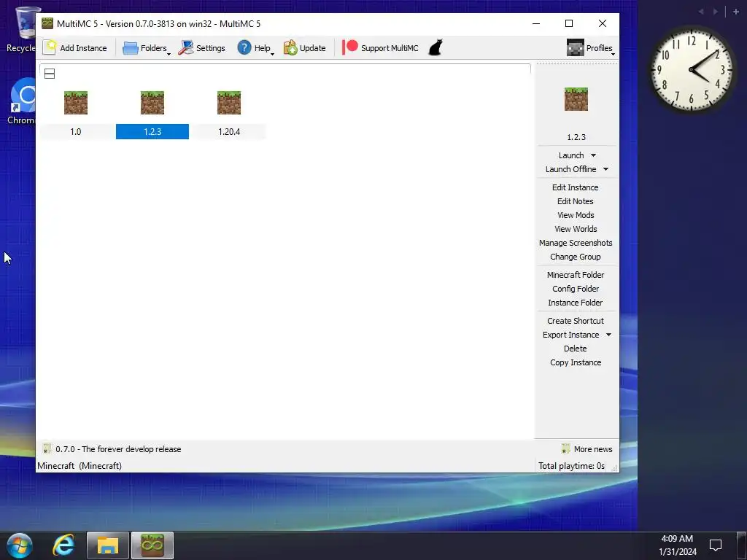747x560 pixels.
Task: Delete the selected instance
Action: click(575, 348)
